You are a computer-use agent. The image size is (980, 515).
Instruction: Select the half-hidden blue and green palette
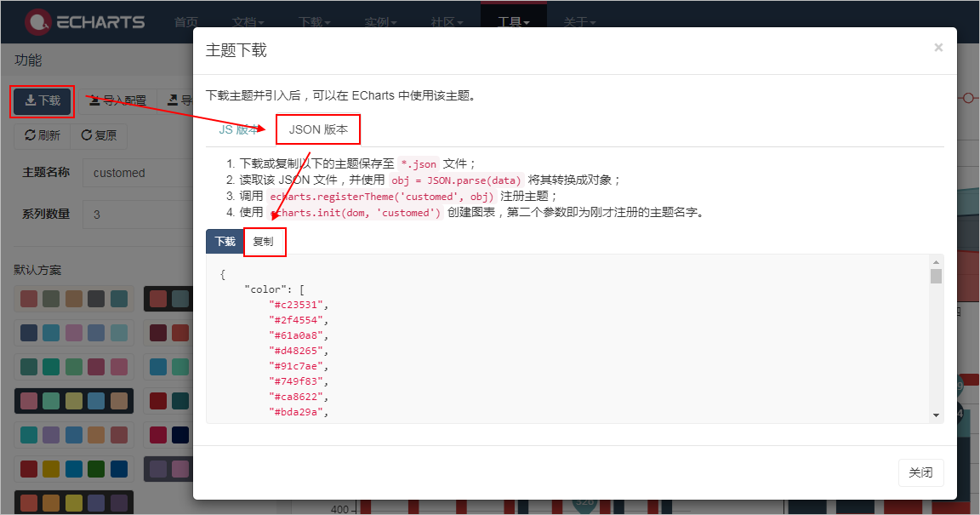point(168,367)
